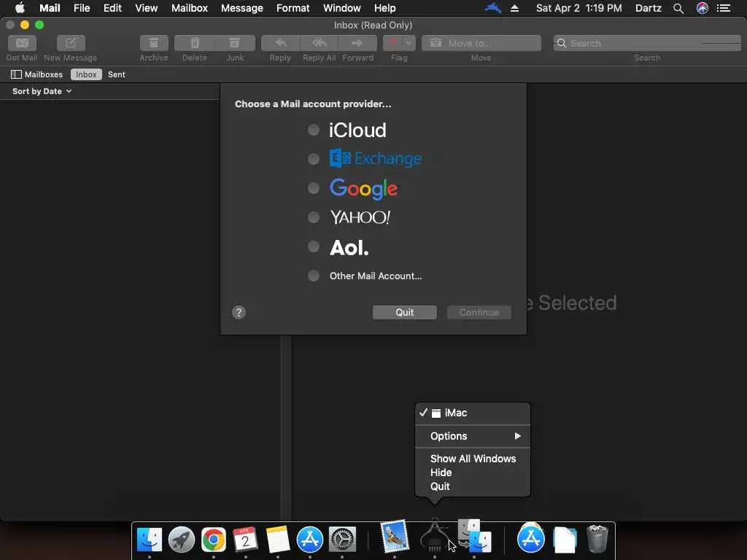Image resolution: width=747 pixels, height=560 pixels.
Task: Open the View menu
Action: tap(146, 8)
